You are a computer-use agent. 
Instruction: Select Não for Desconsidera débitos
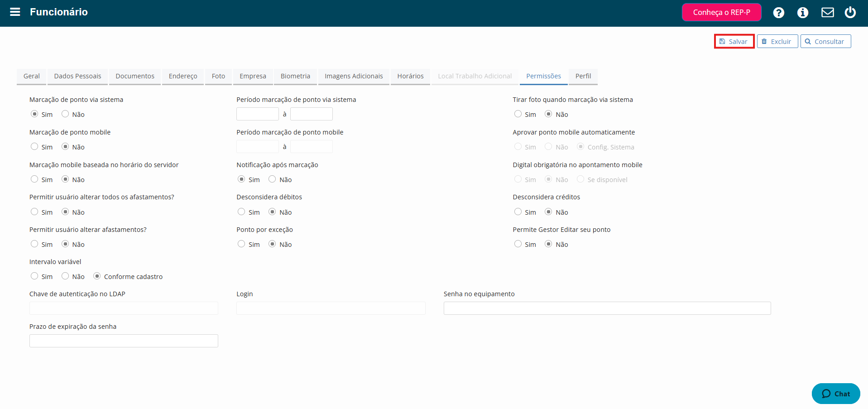click(x=272, y=212)
